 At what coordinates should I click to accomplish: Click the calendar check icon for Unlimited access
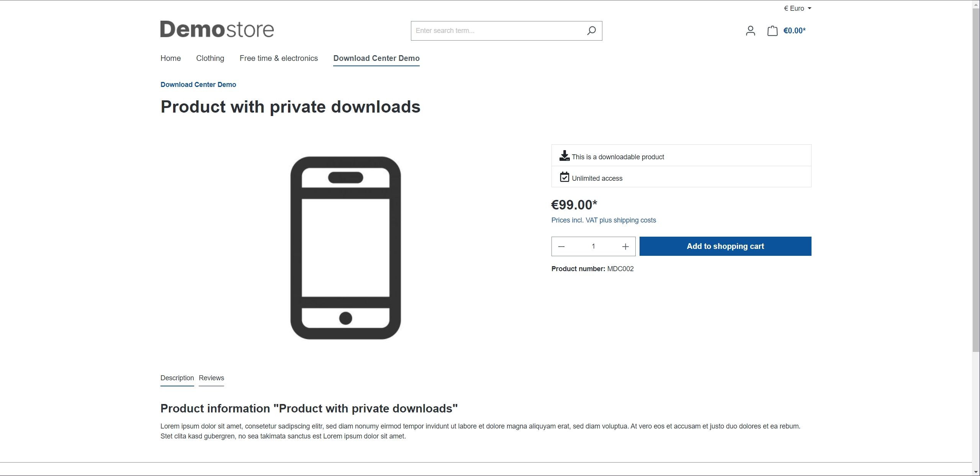click(x=564, y=177)
